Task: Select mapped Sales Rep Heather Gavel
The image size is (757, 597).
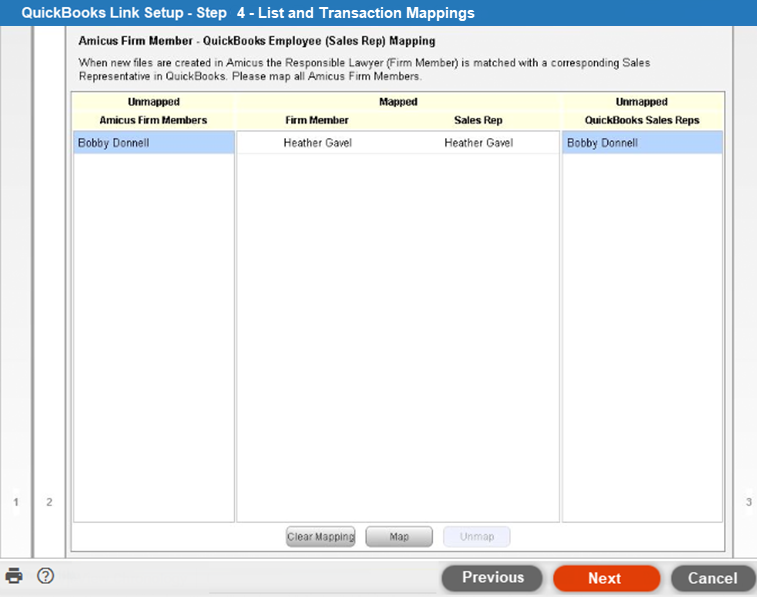Action: 478,143
